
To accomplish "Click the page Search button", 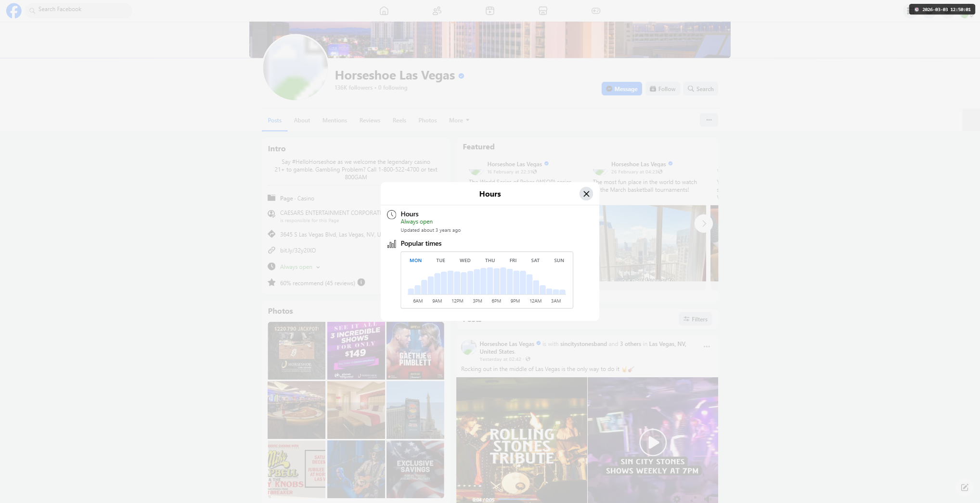I will (700, 89).
